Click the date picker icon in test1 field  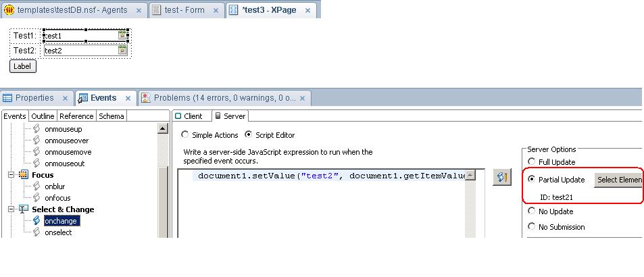pos(122,35)
